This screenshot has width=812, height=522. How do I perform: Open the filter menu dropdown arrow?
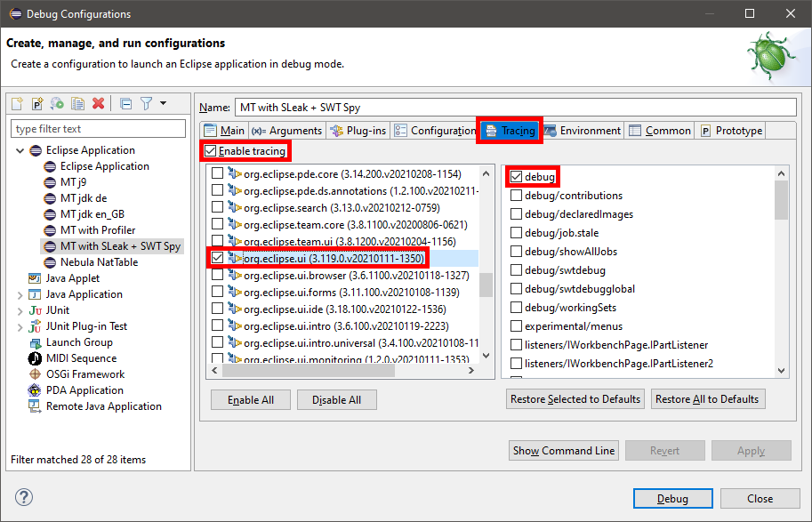coord(161,103)
